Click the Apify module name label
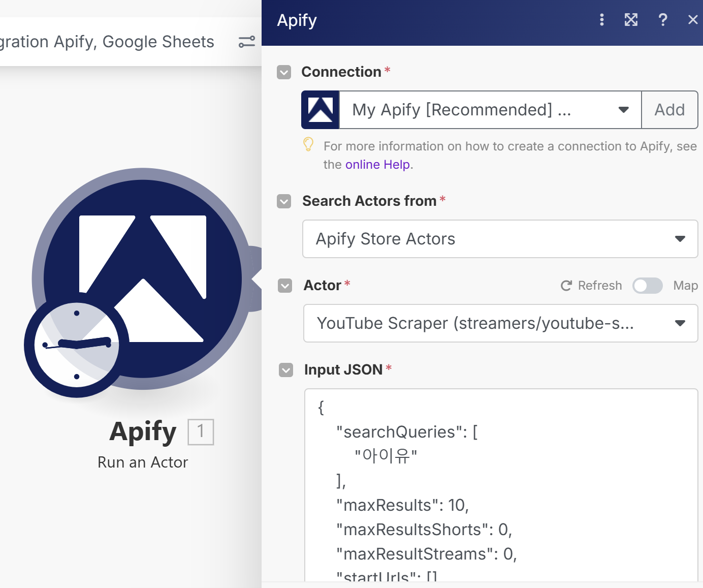Screen dimensions: 703x588 click(143, 432)
